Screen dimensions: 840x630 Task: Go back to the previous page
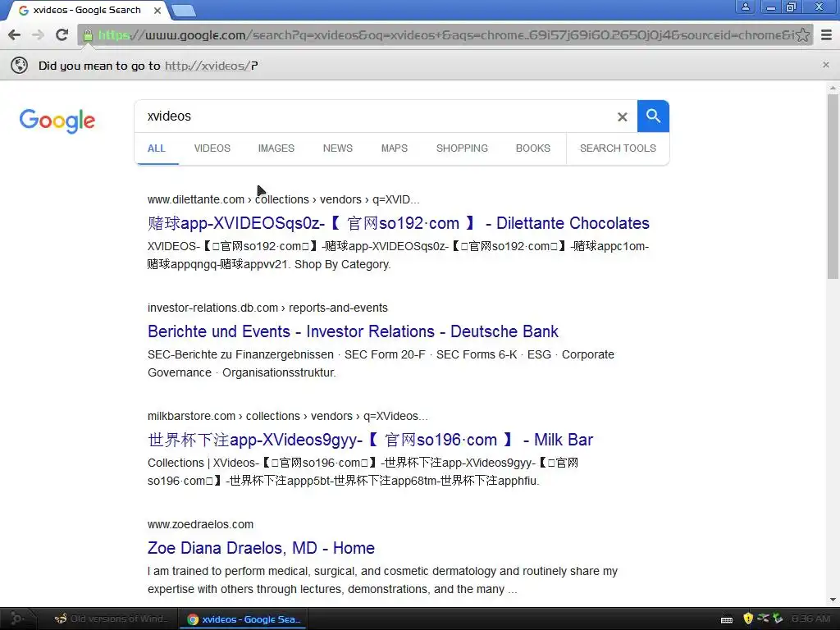15,34
